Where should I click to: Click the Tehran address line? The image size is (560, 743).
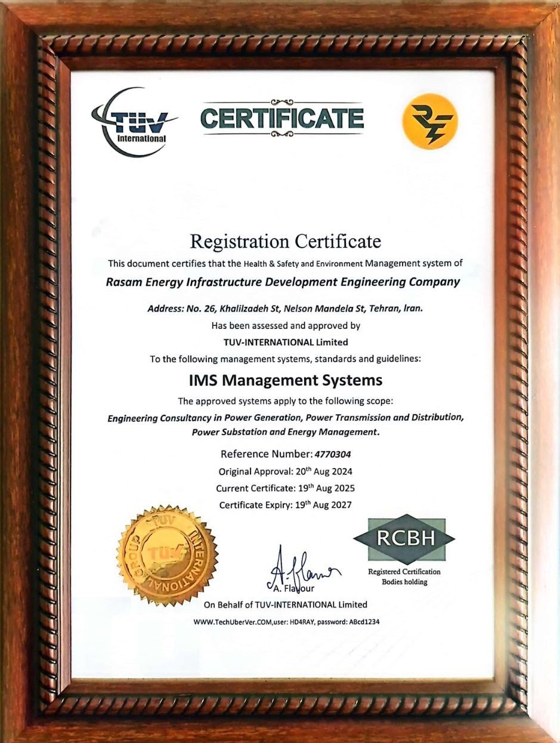(285, 309)
